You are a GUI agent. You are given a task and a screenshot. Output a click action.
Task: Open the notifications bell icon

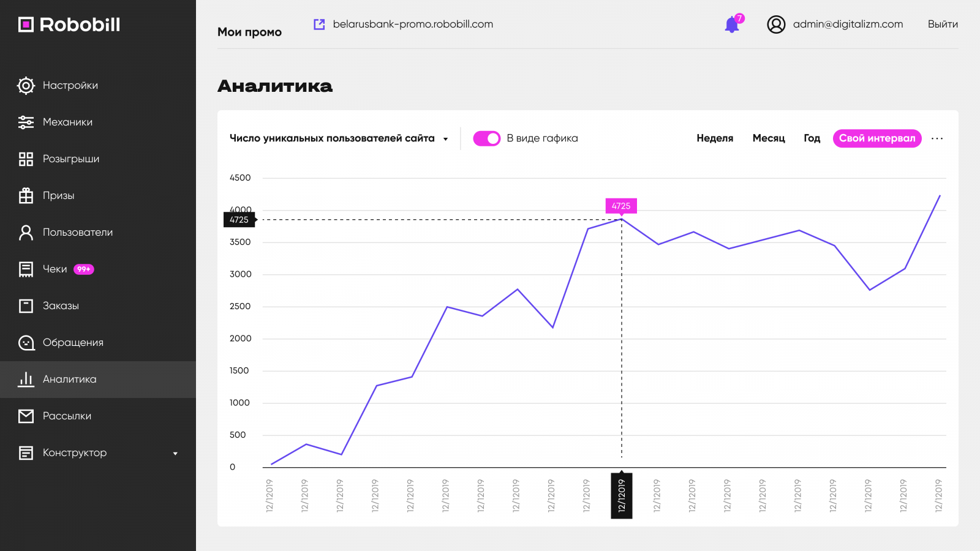pos(732,24)
